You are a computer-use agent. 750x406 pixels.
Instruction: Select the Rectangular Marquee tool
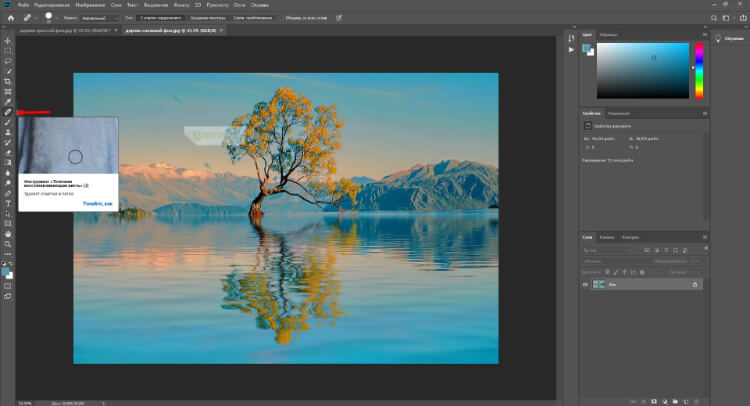point(8,50)
